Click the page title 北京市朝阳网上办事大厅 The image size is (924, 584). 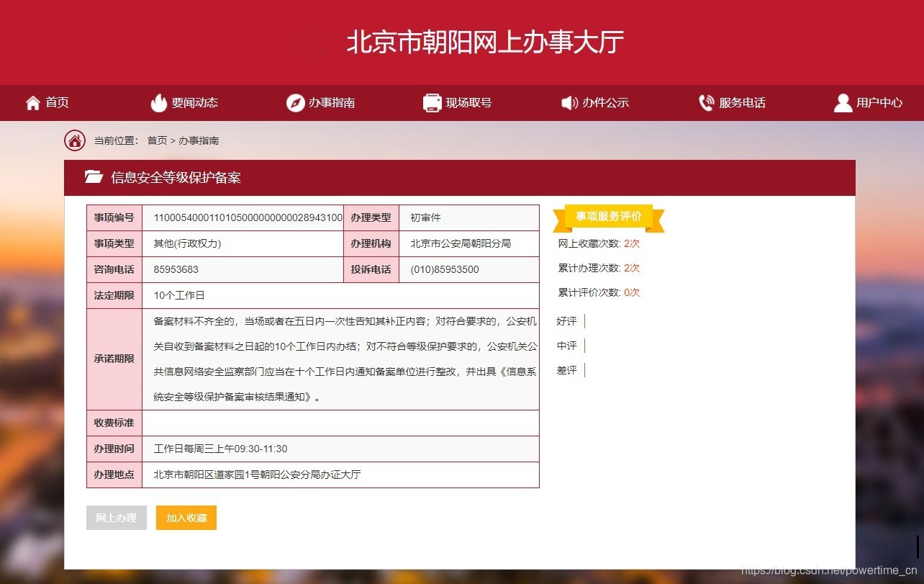[x=485, y=42]
